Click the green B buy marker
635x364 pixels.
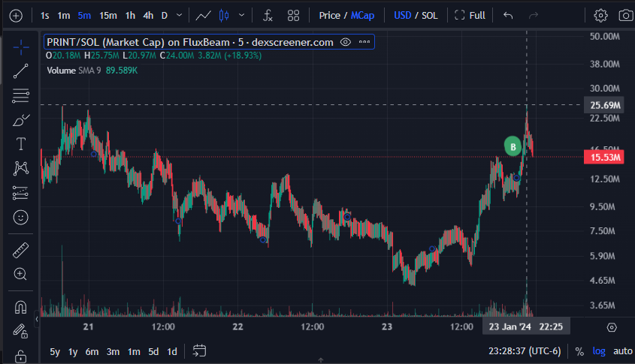(x=513, y=146)
